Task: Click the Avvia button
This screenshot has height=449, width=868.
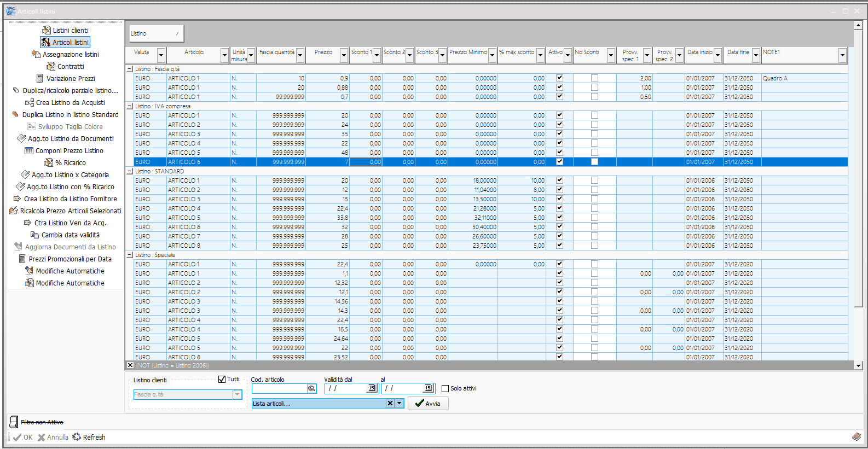Action: tap(428, 403)
